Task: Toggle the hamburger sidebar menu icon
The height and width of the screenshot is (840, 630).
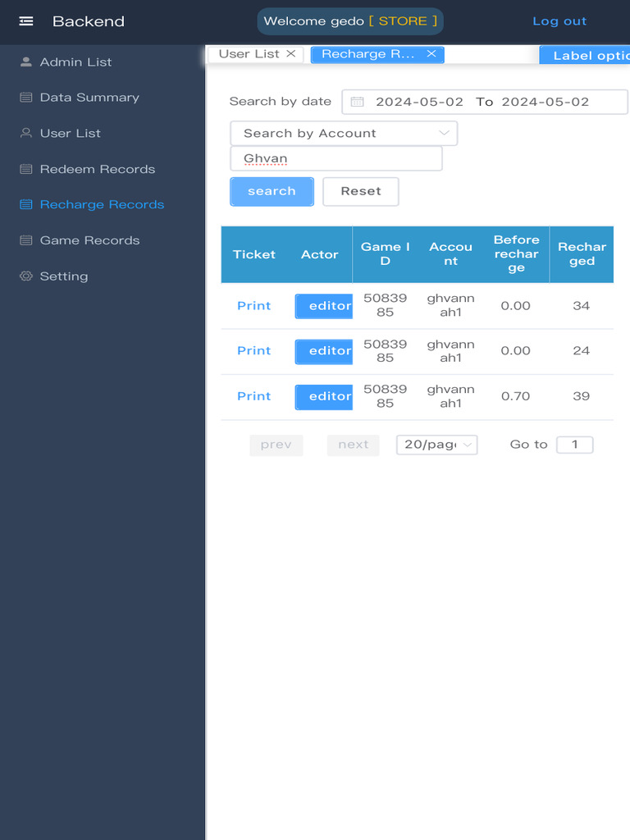Action: (25, 21)
